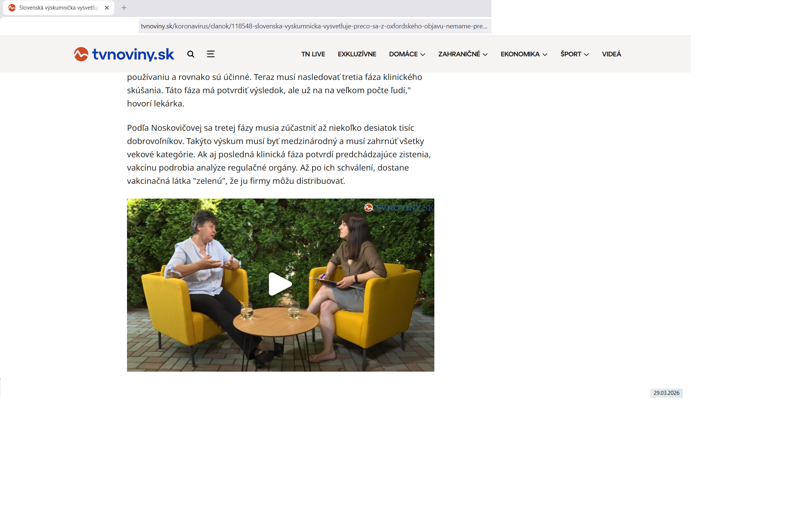
Task: Open the VIDEÁ section link
Action: tap(611, 54)
